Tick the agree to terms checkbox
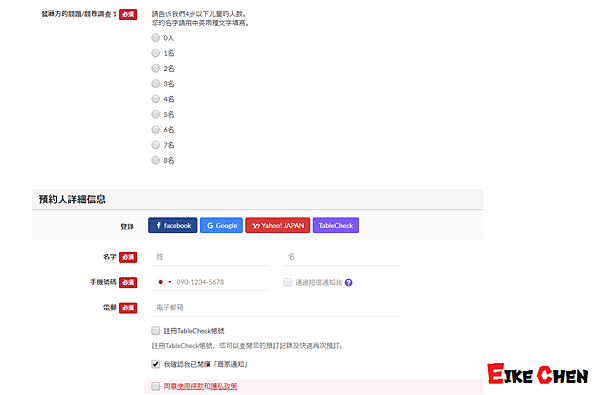Viewport: 600px width, 395px height. [x=155, y=386]
